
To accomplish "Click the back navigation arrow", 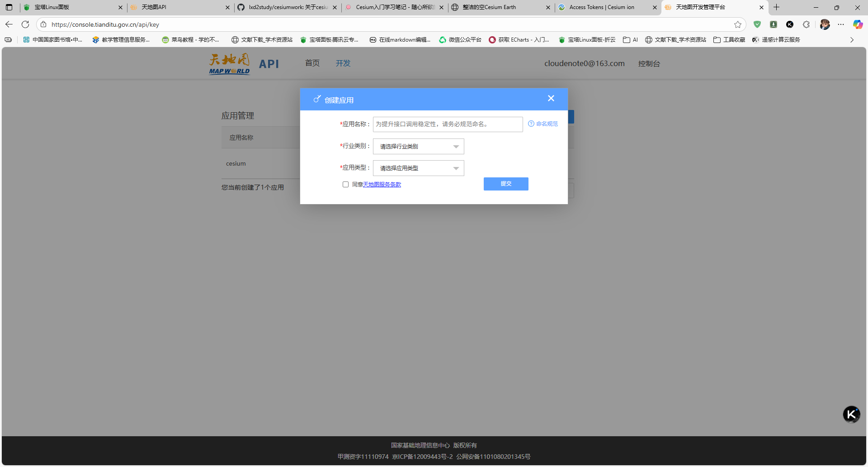I will coord(9,24).
